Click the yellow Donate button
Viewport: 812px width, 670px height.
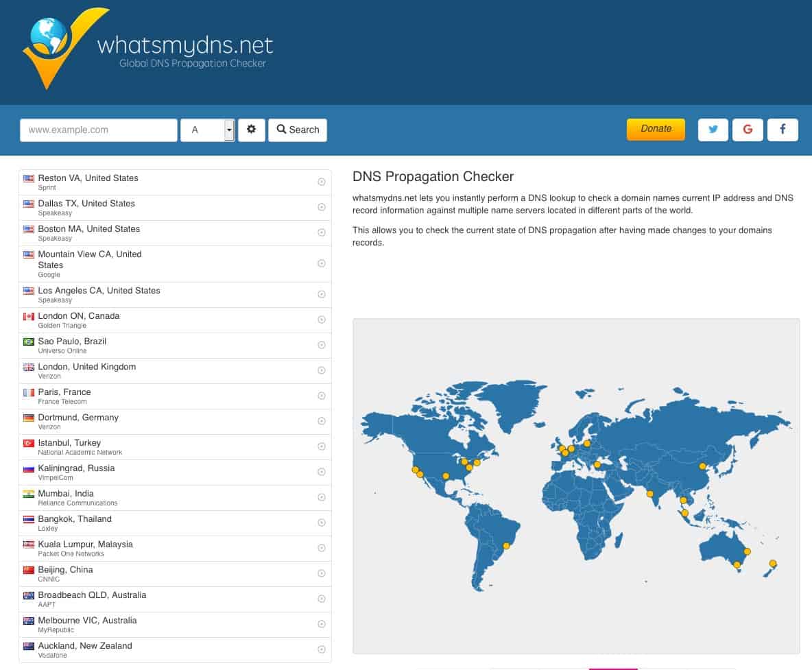coord(656,129)
